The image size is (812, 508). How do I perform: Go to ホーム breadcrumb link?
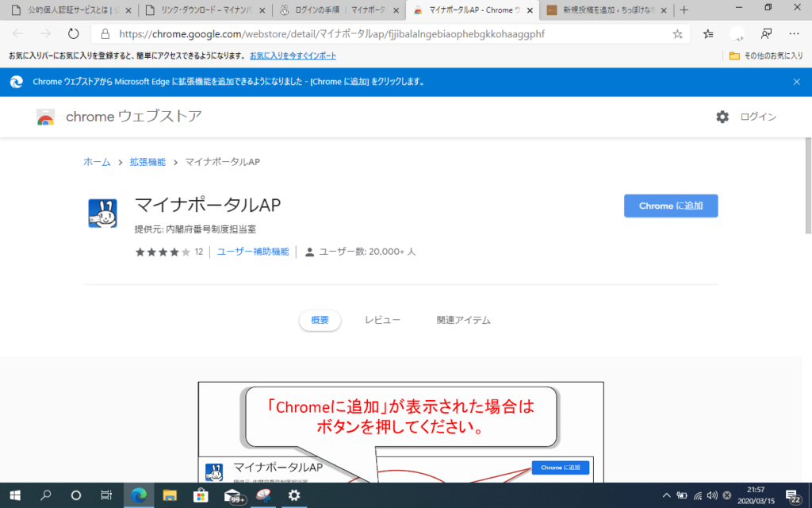(97, 162)
